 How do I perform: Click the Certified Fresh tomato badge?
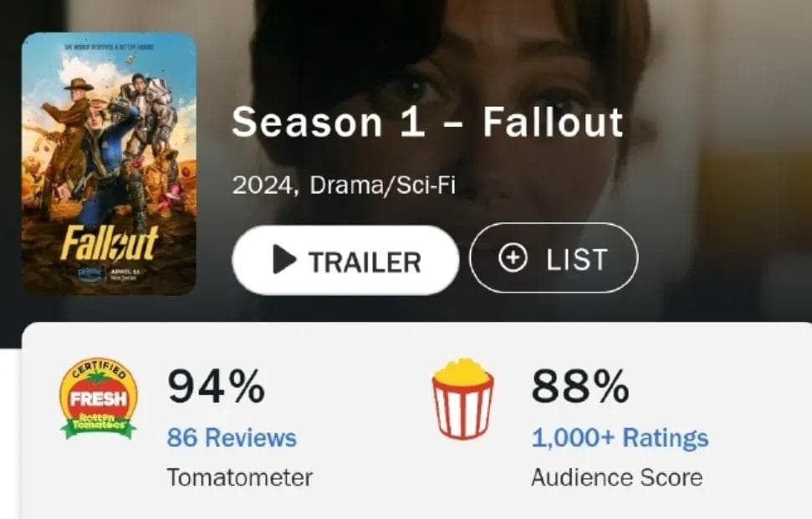(x=99, y=399)
